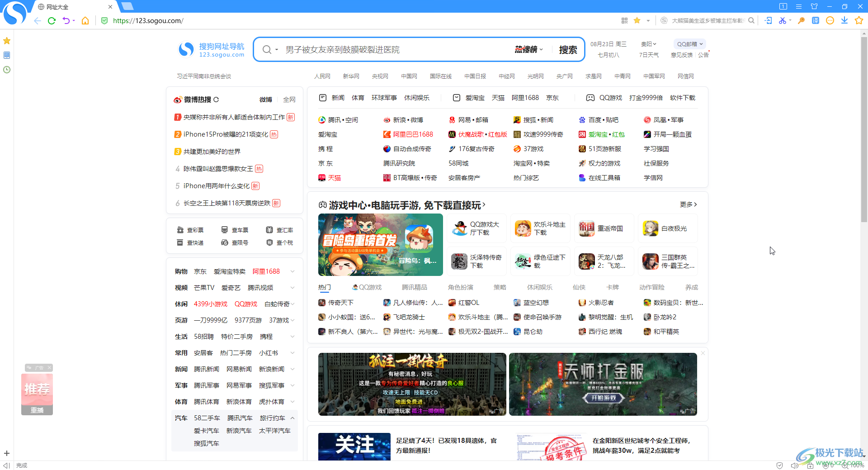Select the 热门 games tab

click(325, 287)
